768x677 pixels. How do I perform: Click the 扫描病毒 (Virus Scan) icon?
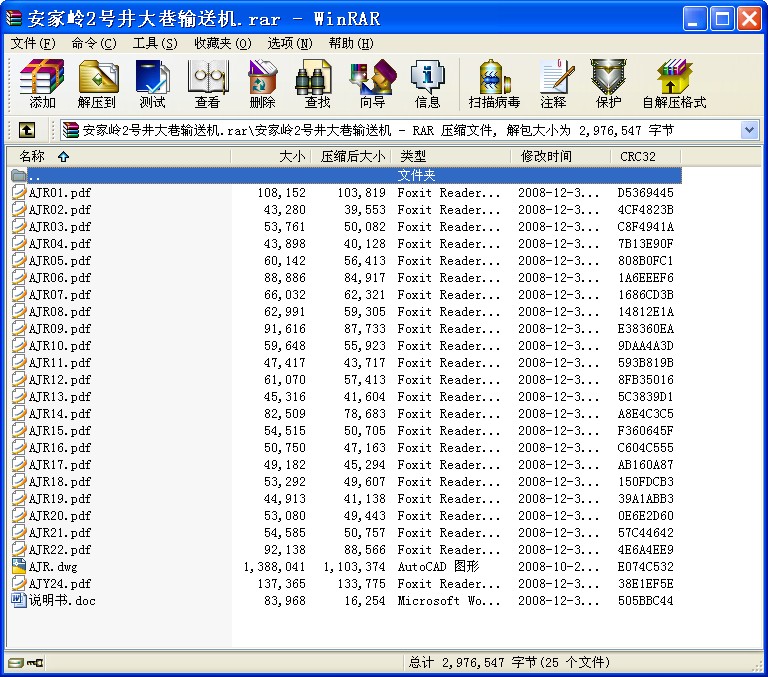point(494,76)
